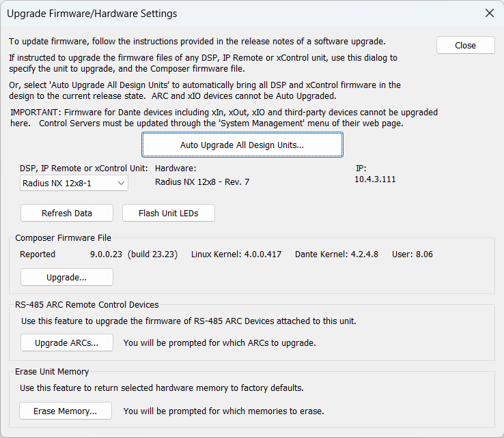Viewport: 504px width, 438px height.
Task: Click the IP: label
Action: click(x=361, y=169)
